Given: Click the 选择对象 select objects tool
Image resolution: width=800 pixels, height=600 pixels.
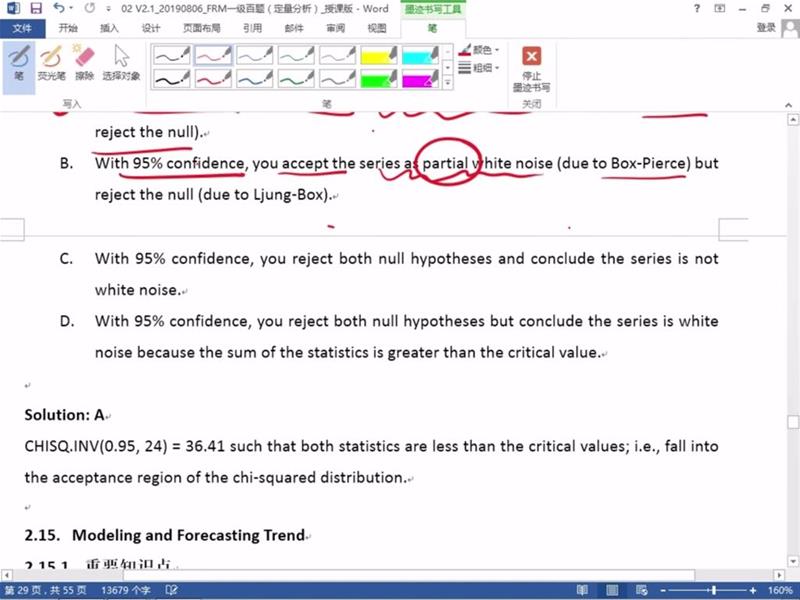Looking at the screenshot, I should click(121, 63).
